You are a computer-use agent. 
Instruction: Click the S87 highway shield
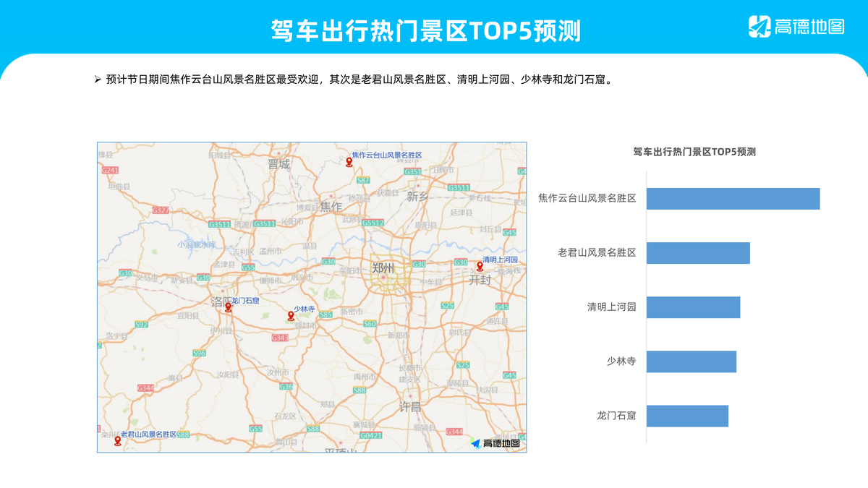pos(363,180)
